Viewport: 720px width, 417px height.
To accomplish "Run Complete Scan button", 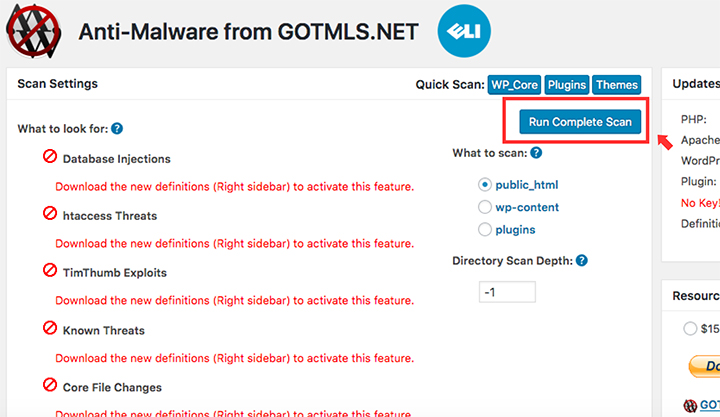I will pyautogui.click(x=580, y=122).
